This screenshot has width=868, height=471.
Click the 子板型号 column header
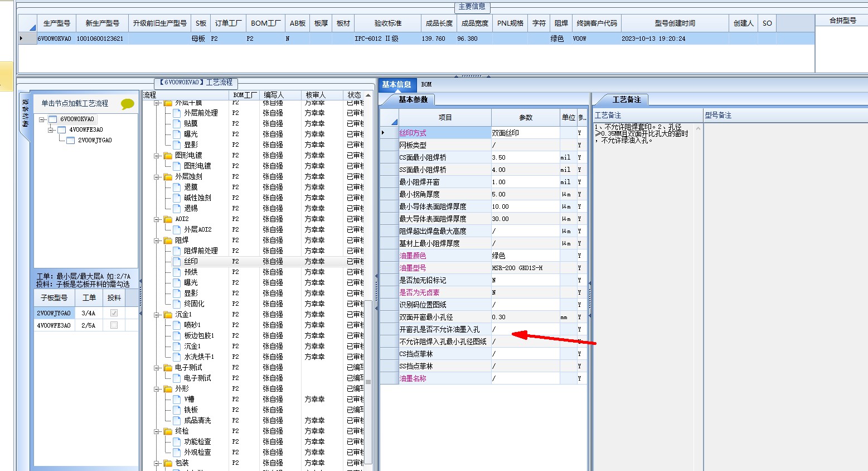point(54,297)
